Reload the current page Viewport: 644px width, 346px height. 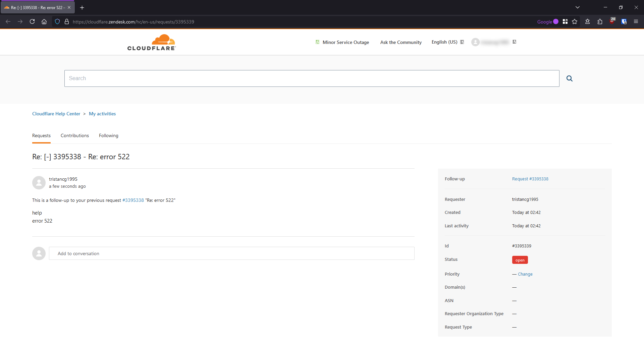click(x=32, y=21)
